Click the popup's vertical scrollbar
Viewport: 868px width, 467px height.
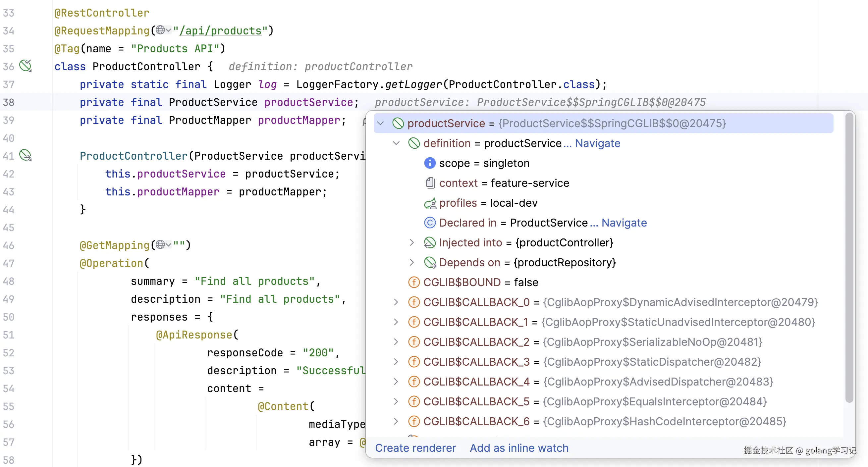tap(849, 258)
